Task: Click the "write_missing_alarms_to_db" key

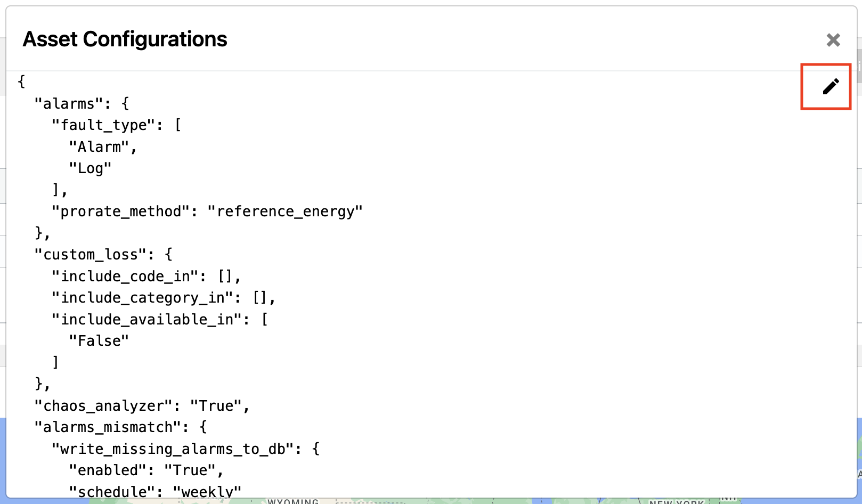Action: 173,449
